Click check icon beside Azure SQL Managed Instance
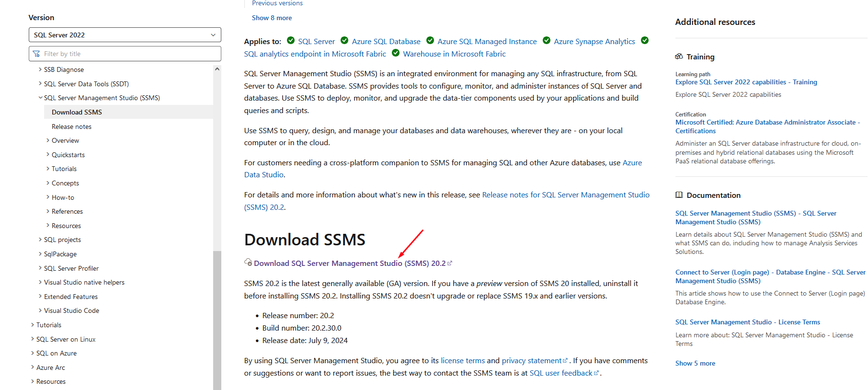The width and height of the screenshot is (868, 390). coord(430,40)
